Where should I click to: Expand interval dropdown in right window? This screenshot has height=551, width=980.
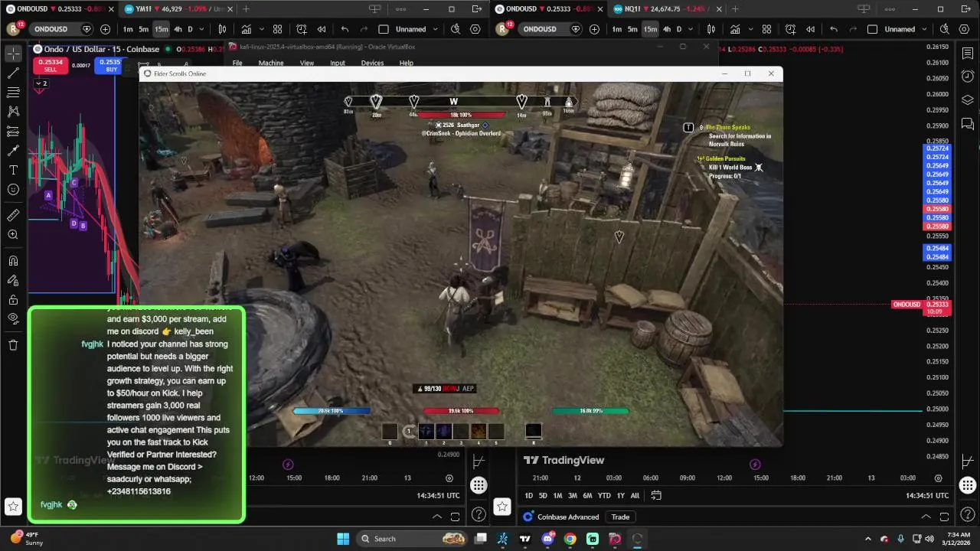(691, 29)
